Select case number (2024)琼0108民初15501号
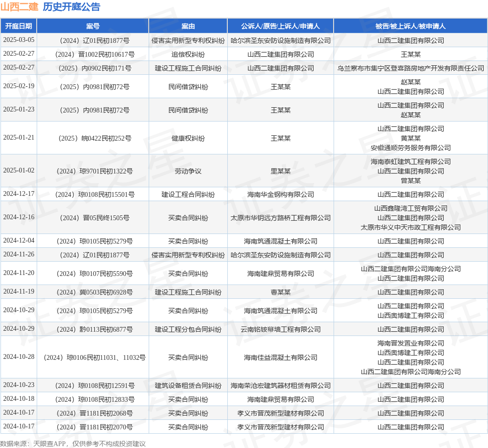488x448 pixels. pos(95,194)
